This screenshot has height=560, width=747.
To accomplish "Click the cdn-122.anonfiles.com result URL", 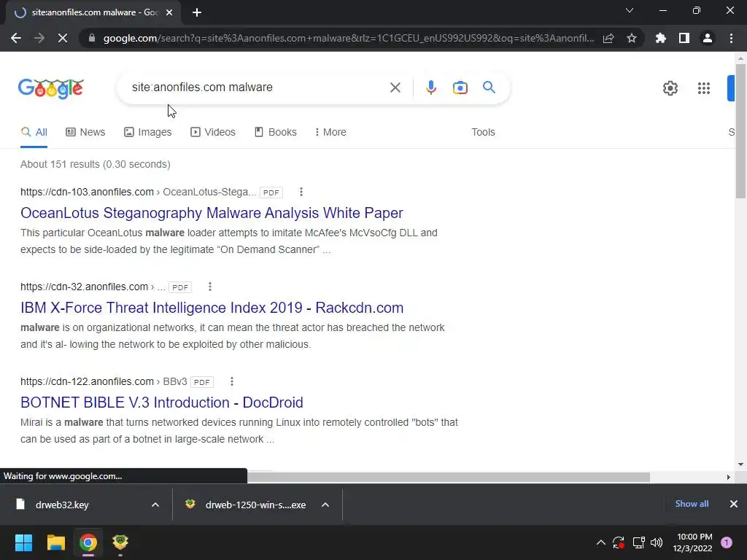I will (87, 381).
